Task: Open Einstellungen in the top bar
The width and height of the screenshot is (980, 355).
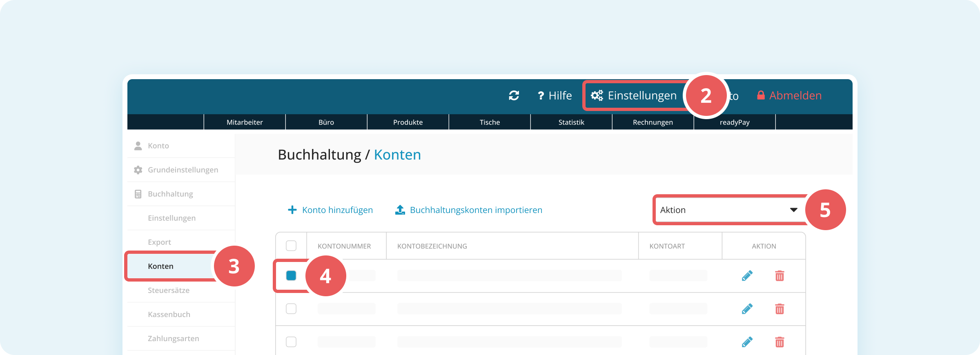Action: tap(634, 95)
